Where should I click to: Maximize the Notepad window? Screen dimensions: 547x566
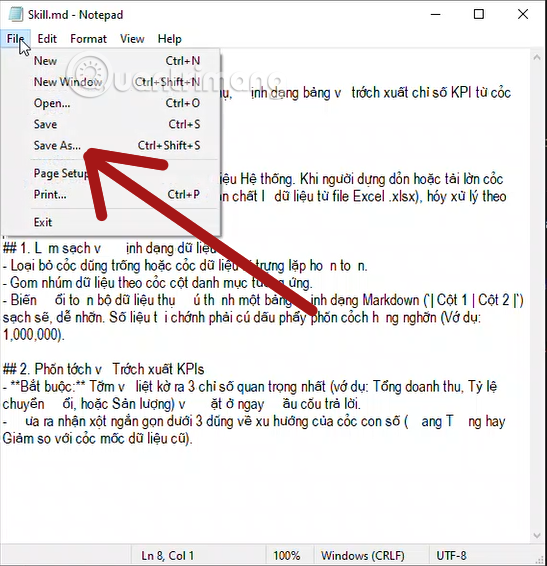479,14
